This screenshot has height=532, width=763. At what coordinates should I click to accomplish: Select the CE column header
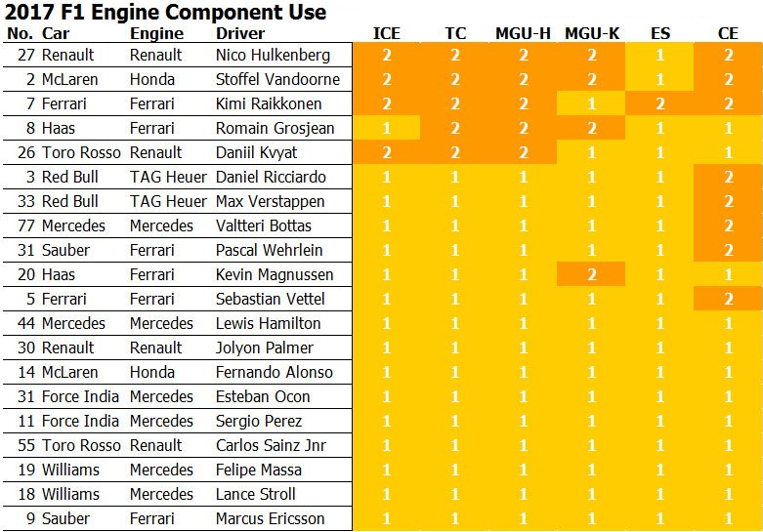[728, 33]
